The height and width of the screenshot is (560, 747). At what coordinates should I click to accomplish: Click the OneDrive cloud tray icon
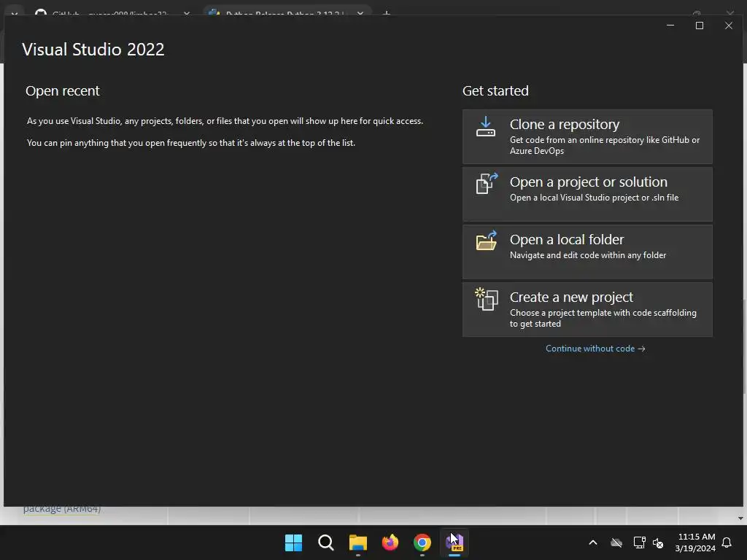click(x=616, y=542)
